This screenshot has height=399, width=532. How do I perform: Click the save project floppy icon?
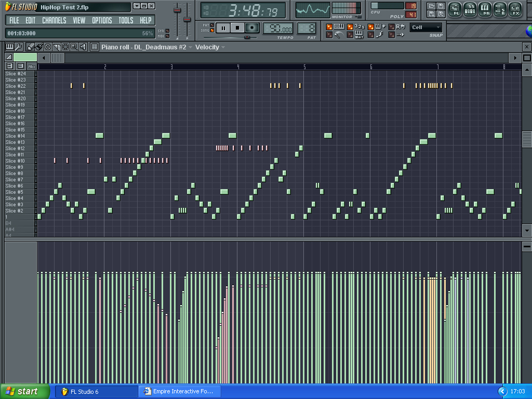coord(441,6)
